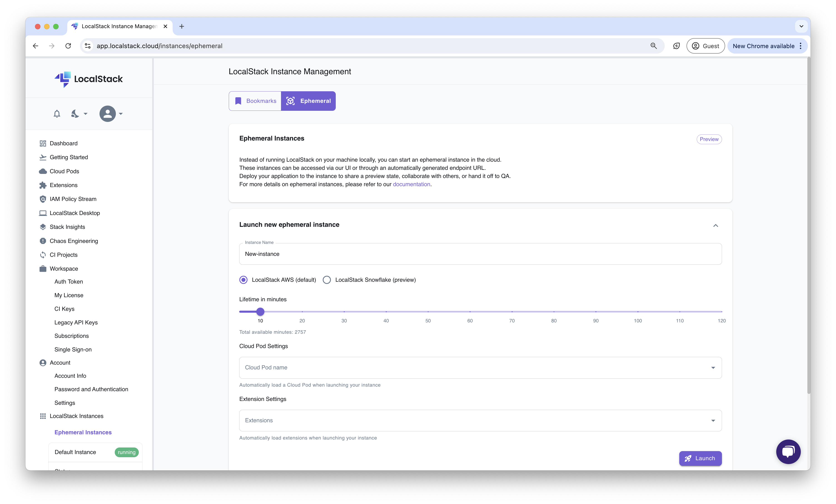Screen dimensions: 836x504
Task: Click the Extensions puzzle piece icon
Action: (43, 185)
